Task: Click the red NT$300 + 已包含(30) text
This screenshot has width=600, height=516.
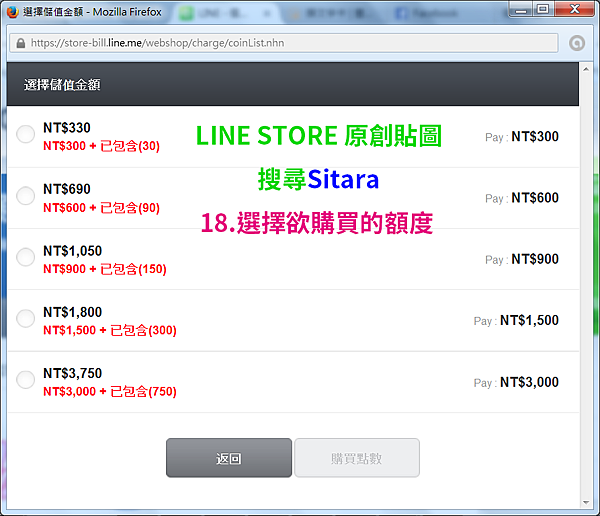Action: pyautogui.click(x=101, y=146)
